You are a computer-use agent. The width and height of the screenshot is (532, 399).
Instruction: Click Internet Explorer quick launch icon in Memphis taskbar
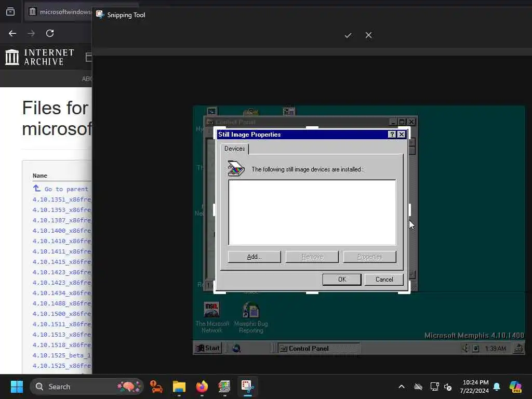pyautogui.click(x=236, y=348)
